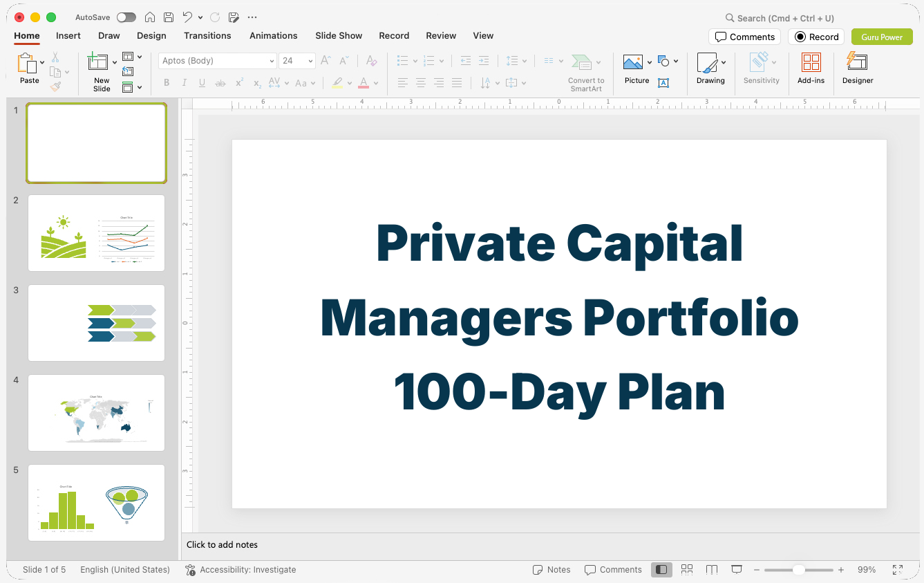Open the Aptos (Body) font name dropdown
Image resolution: width=924 pixels, height=583 pixels.
pyautogui.click(x=272, y=61)
